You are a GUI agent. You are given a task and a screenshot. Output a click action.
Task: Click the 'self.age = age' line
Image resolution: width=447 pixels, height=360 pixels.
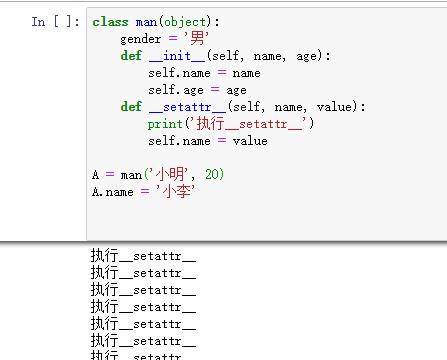(197, 90)
